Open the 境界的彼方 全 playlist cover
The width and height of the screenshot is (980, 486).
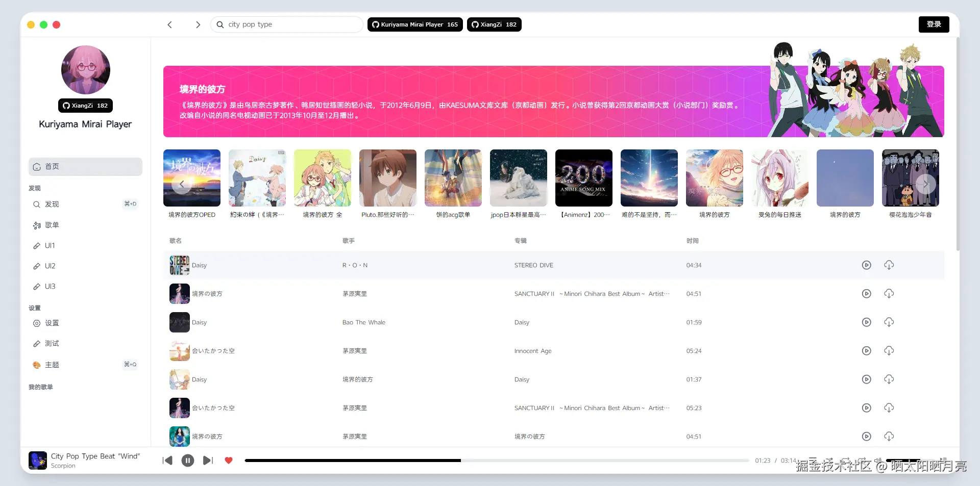point(323,178)
